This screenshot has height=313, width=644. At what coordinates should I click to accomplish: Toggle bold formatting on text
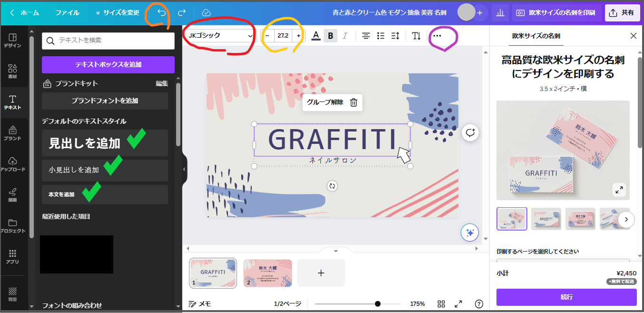pos(330,36)
